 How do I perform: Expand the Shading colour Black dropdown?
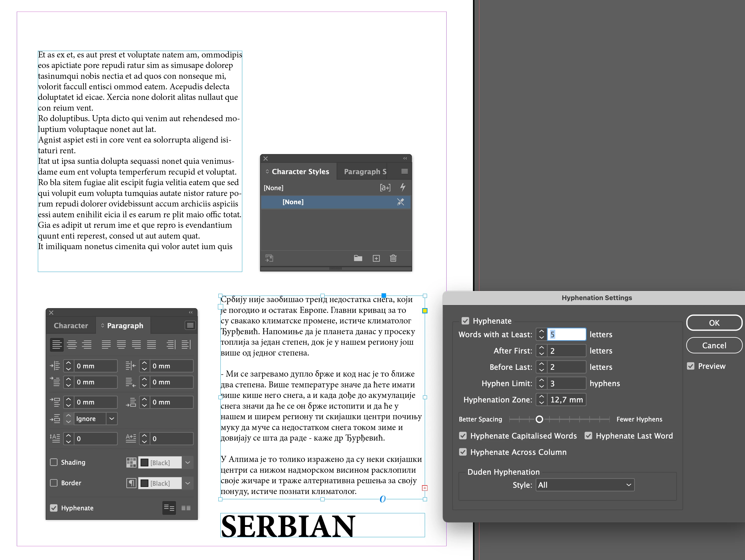point(188,462)
